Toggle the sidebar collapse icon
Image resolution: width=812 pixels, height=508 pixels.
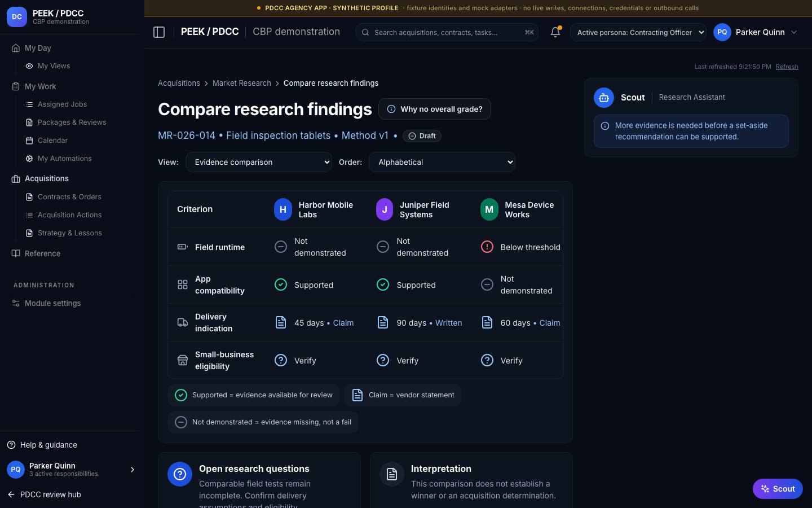[159, 32]
